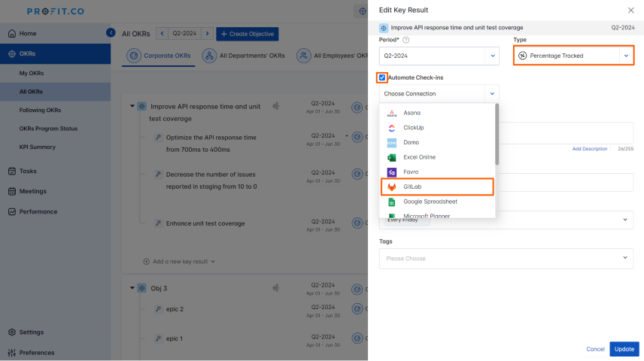Viewport: 644px width, 361px height.
Task: Open the Settings gear icon
Action: [x=12, y=332]
